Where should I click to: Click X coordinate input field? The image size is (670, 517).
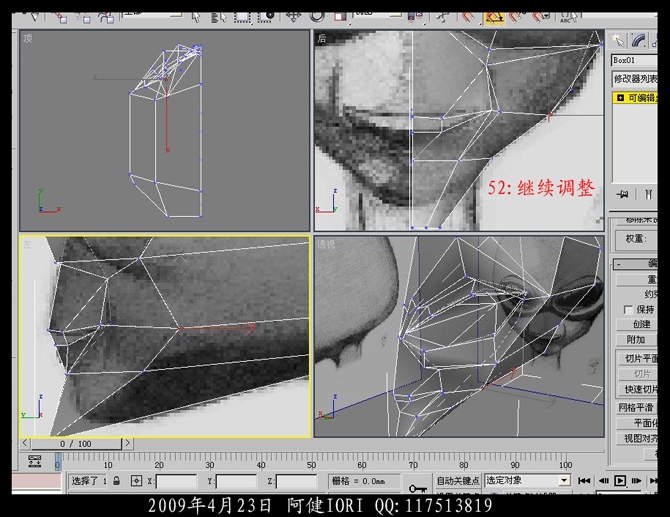click(176, 482)
